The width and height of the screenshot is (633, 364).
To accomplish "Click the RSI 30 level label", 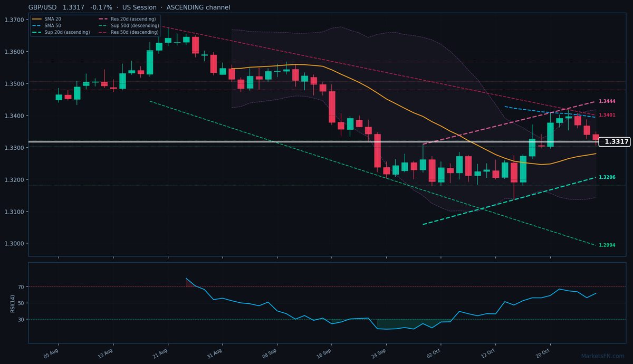I will click(21, 319).
